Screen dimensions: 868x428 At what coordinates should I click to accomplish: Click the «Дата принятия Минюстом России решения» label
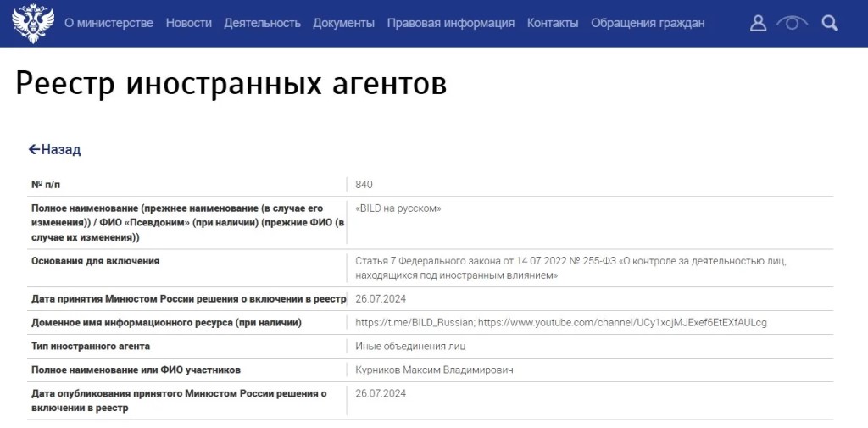click(189, 299)
